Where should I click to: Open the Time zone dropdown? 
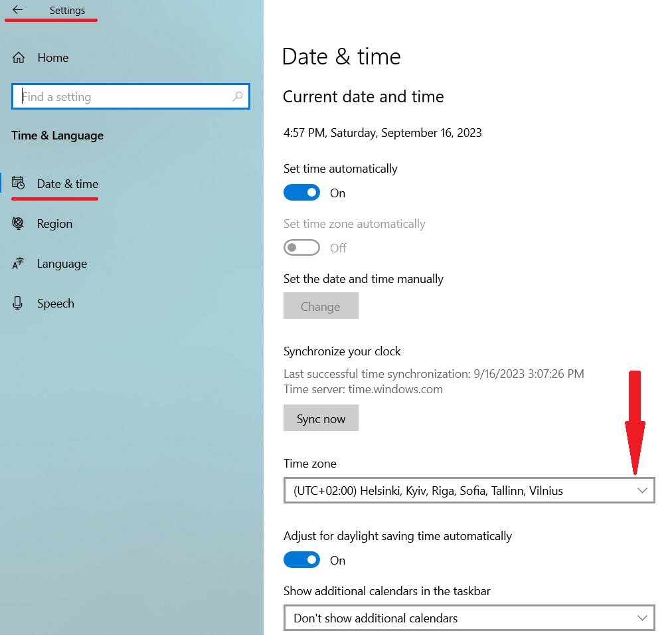pos(469,490)
